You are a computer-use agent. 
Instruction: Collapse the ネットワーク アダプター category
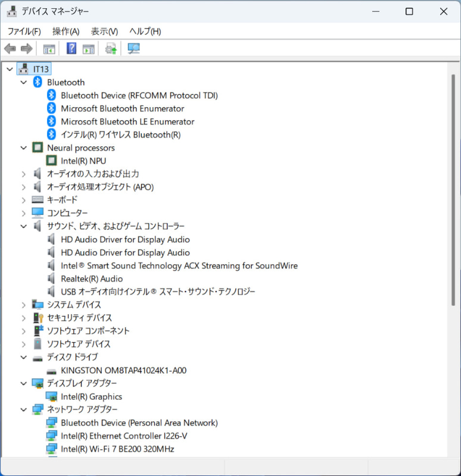click(24, 409)
